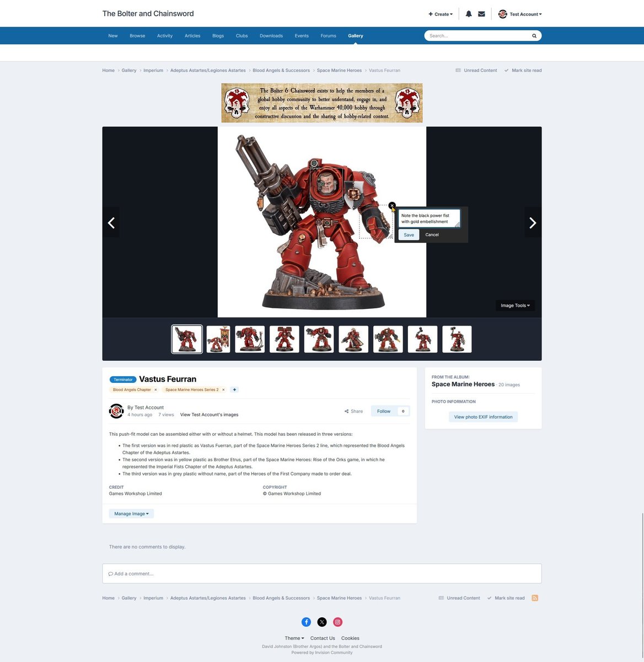Screen dimensions: 644x662
Task: Click the top Unread Content link
Action: pyautogui.click(x=476, y=71)
